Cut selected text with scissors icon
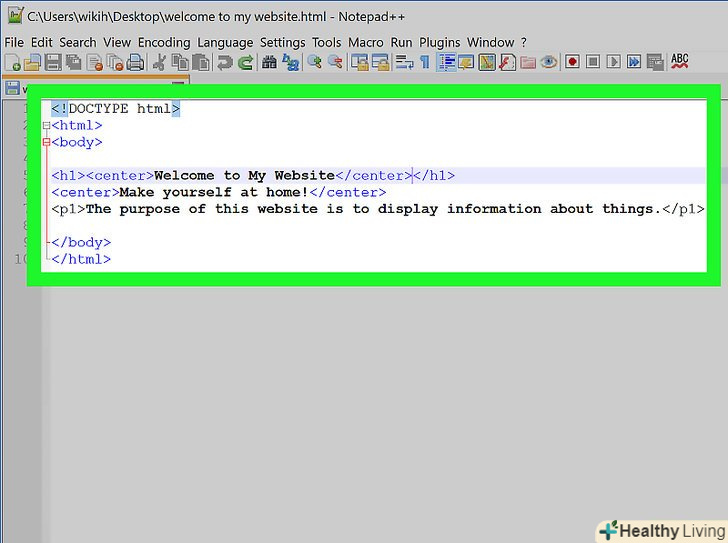Screen dimensions: 728x543 pos(159,62)
